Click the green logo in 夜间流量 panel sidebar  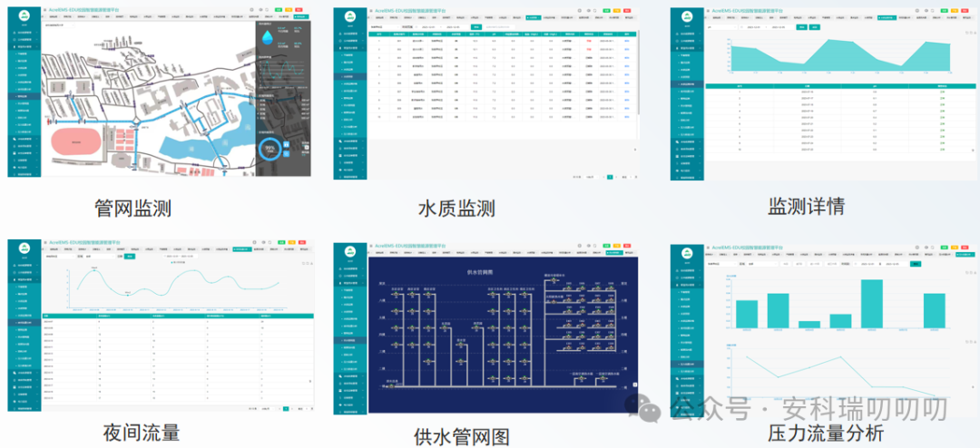tap(24, 248)
